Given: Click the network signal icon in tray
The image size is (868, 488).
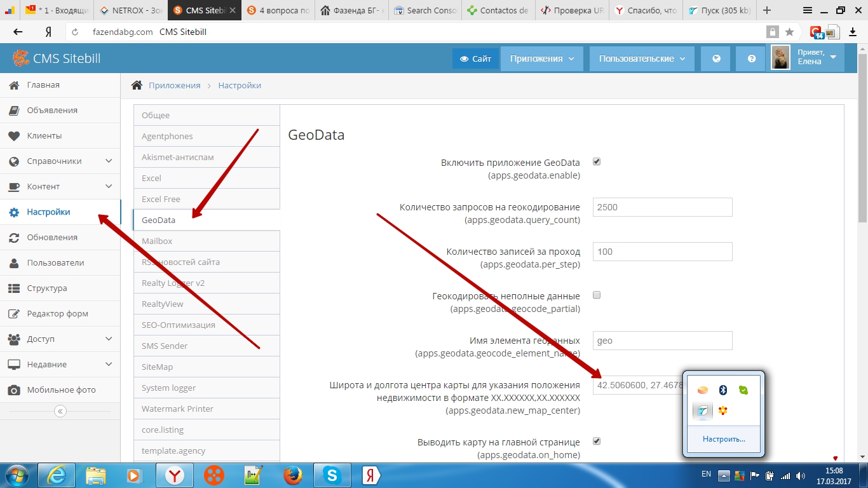Looking at the screenshot, I should [x=785, y=475].
